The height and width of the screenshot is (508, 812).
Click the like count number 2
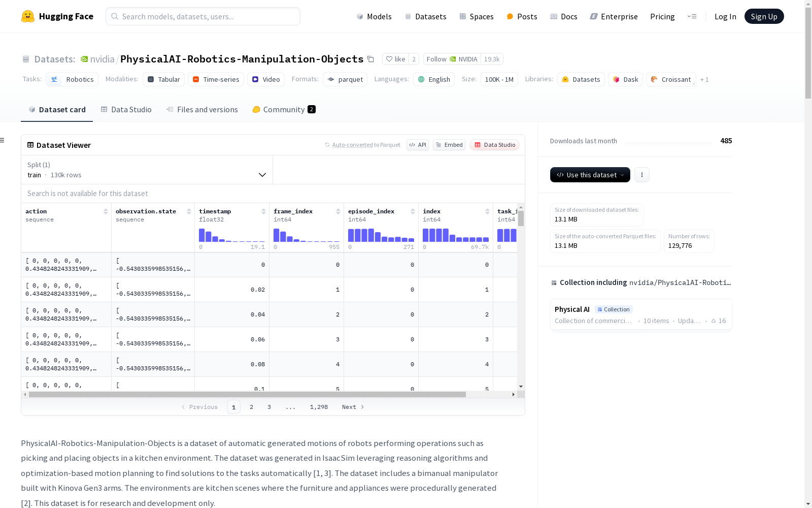pos(414,59)
